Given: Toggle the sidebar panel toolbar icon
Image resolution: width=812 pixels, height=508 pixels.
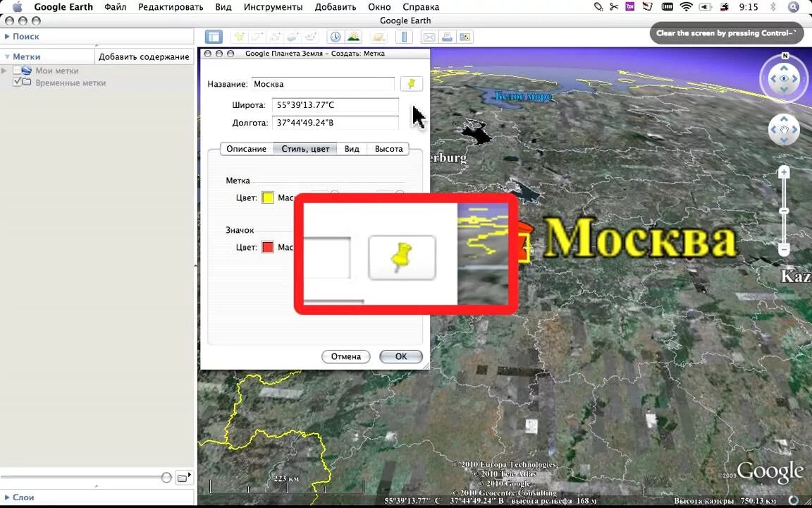Looking at the screenshot, I should (x=214, y=37).
